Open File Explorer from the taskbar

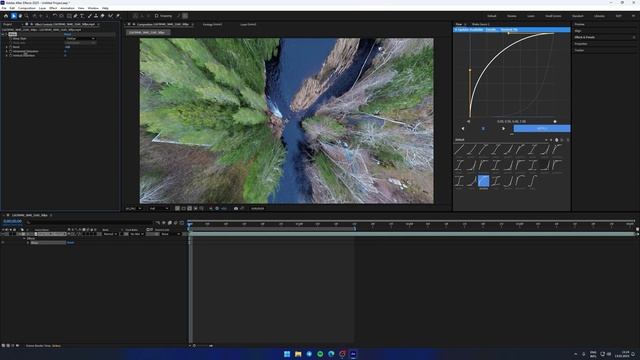298,354
